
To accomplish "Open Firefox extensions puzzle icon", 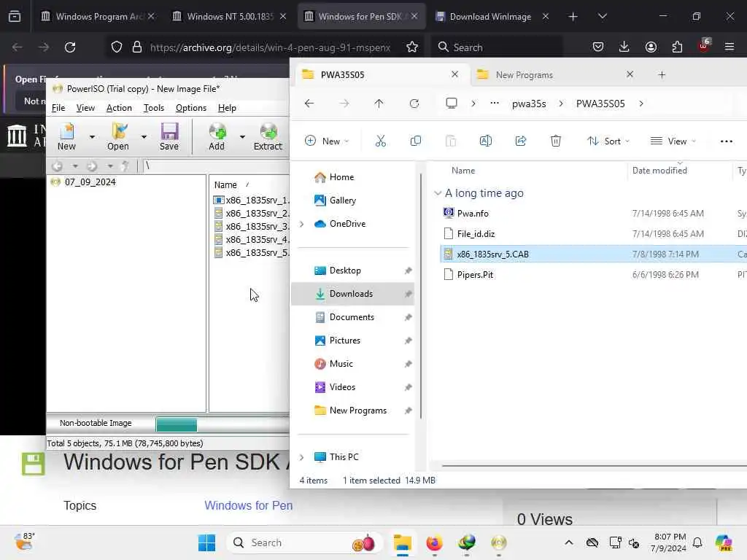I will click(677, 47).
